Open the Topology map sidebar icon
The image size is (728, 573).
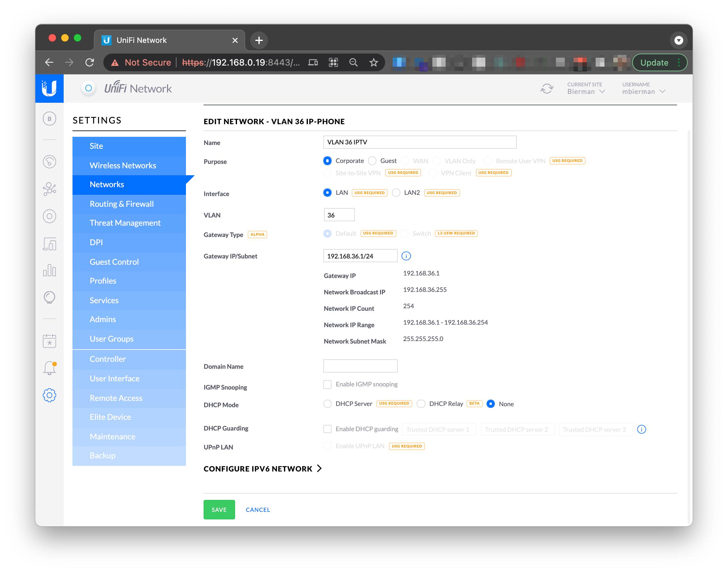tap(49, 189)
